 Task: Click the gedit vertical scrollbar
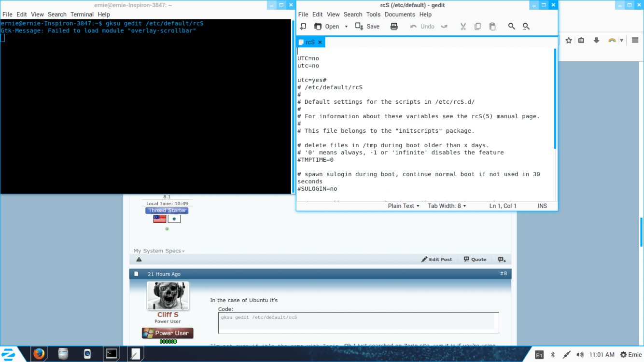[555, 99]
